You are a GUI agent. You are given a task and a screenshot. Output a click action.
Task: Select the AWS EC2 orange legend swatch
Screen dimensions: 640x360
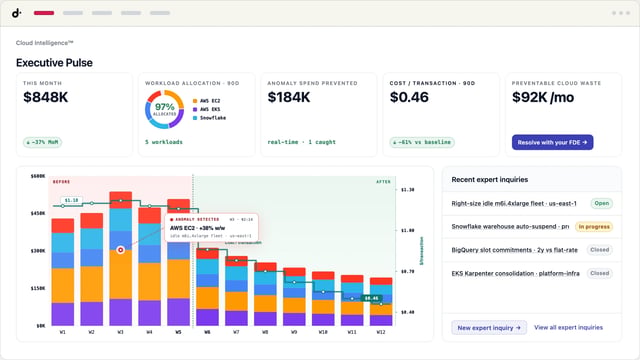(x=195, y=101)
